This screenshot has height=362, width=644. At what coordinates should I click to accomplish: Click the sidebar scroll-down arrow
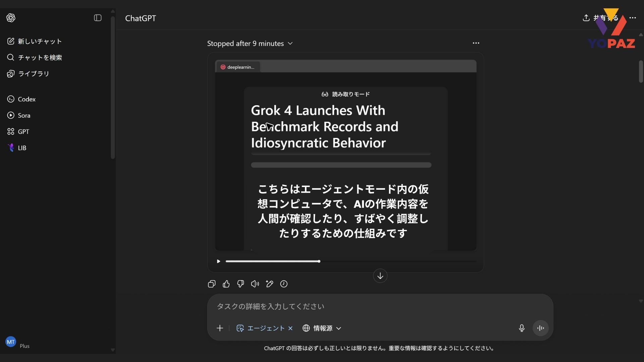pyautogui.click(x=113, y=350)
